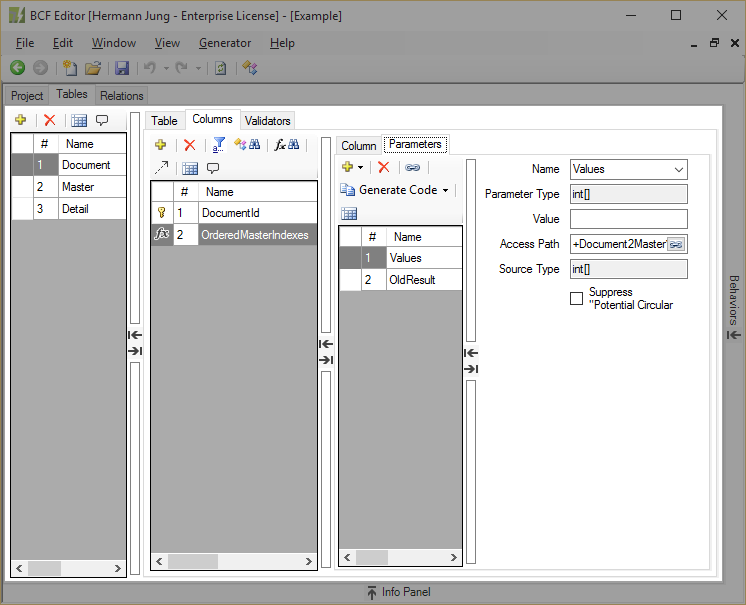Delete selected parameter with red X
Screen dimensions: 746x605
point(383,167)
